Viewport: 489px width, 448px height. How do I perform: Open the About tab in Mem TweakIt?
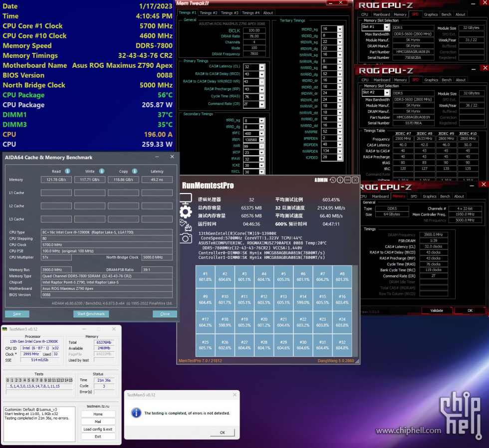coord(268,13)
